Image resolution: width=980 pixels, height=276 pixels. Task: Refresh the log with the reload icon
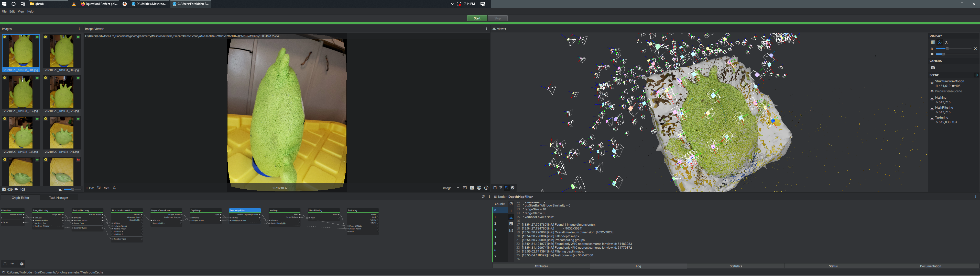pos(511,204)
